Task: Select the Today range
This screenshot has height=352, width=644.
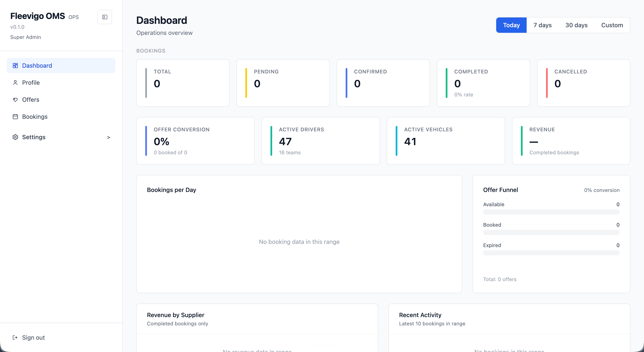Action: click(511, 25)
